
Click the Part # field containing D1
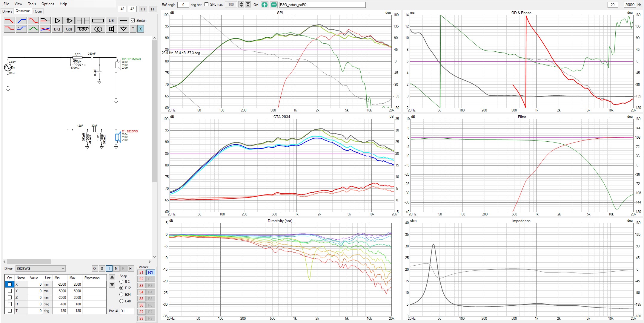tap(127, 311)
